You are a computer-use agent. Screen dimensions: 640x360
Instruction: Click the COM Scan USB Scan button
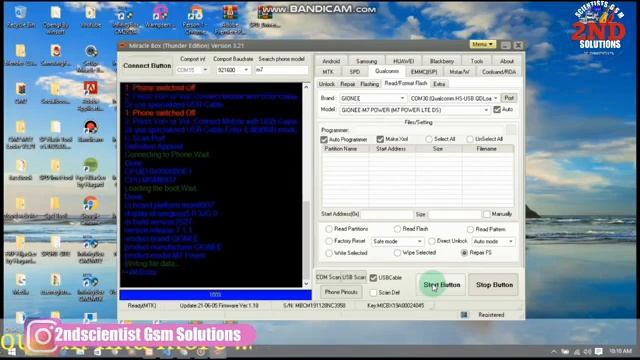tap(340, 278)
